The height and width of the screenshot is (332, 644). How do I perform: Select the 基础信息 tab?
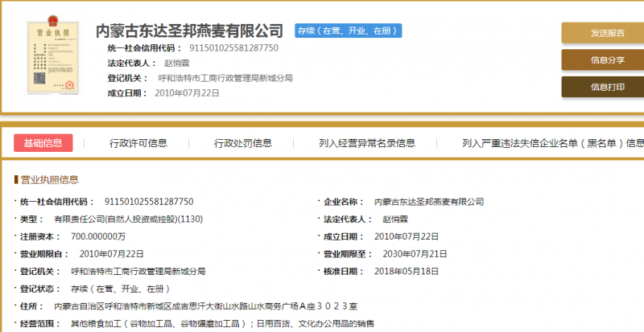click(43, 143)
